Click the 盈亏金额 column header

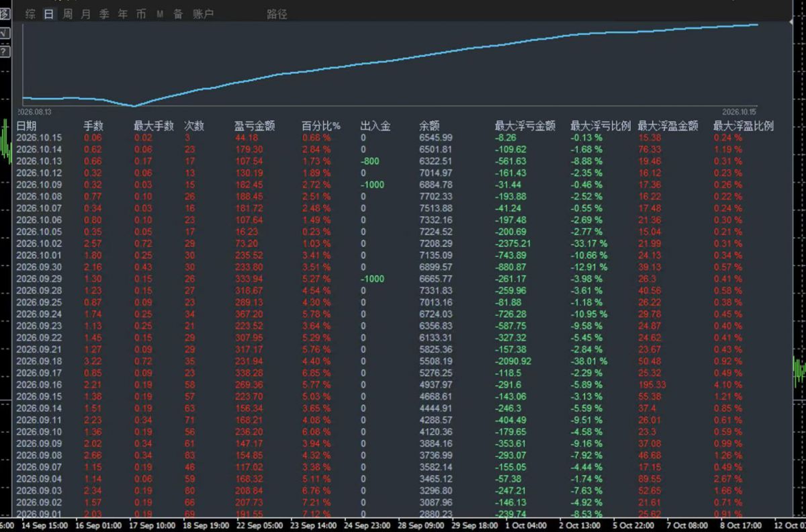pos(255,126)
